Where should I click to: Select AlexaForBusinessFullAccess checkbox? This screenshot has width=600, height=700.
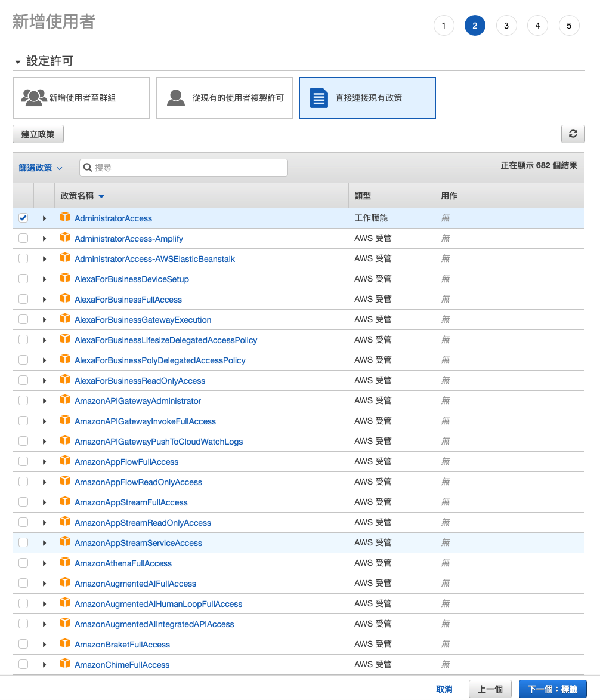click(x=23, y=299)
